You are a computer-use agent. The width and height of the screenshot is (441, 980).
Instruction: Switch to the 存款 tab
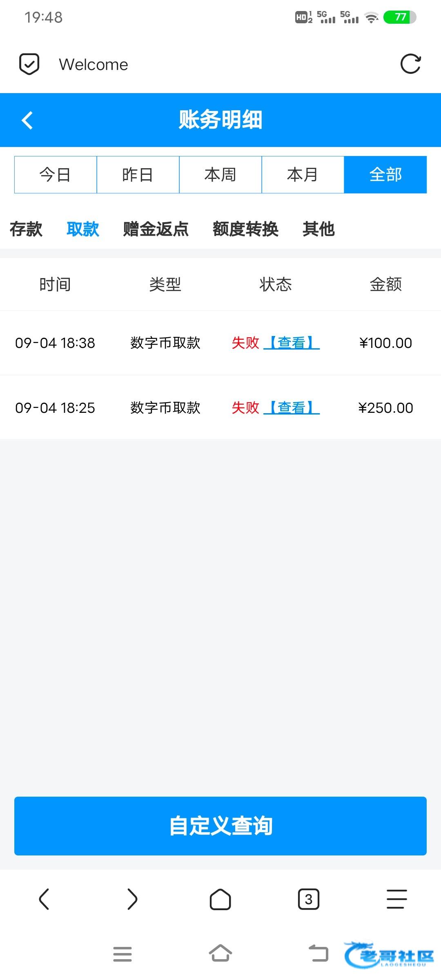(x=26, y=229)
